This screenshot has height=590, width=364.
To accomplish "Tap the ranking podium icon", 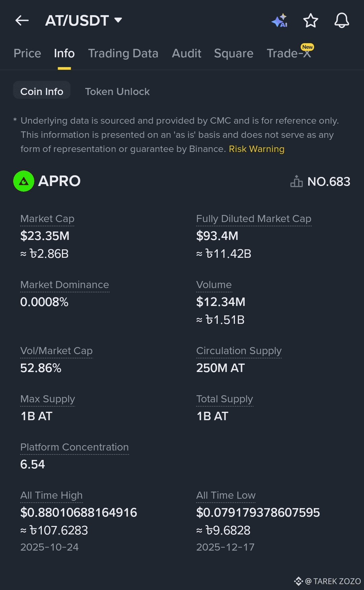I will pos(296,181).
